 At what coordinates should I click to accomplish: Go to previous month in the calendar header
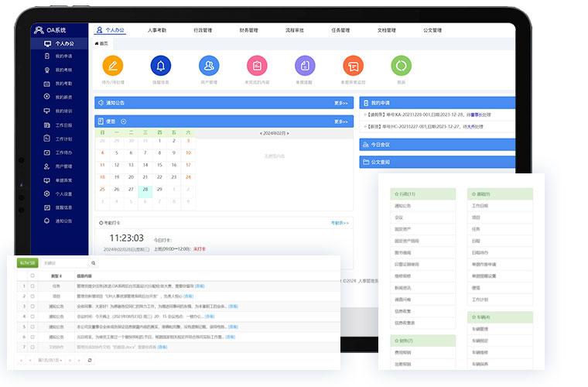[x=261, y=133]
